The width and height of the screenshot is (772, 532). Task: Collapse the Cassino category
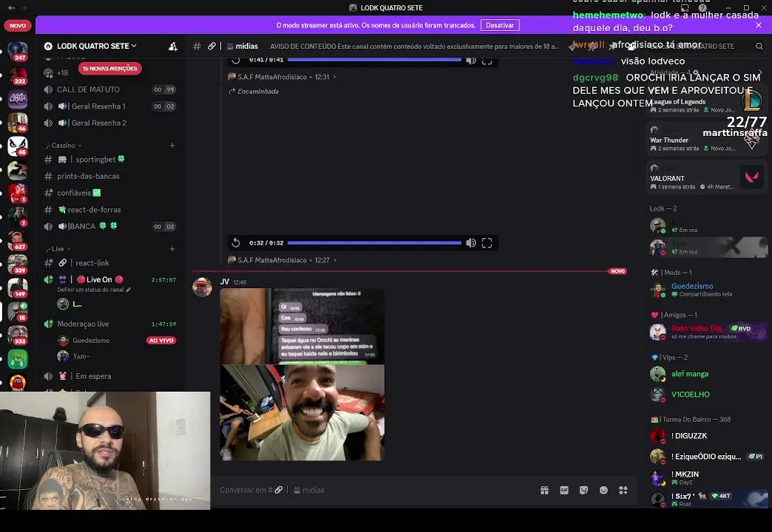(x=64, y=145)
